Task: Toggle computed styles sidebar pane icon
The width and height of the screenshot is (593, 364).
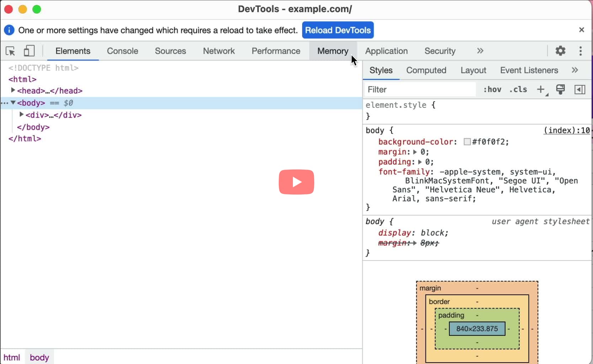Action: tap(580, 89)
